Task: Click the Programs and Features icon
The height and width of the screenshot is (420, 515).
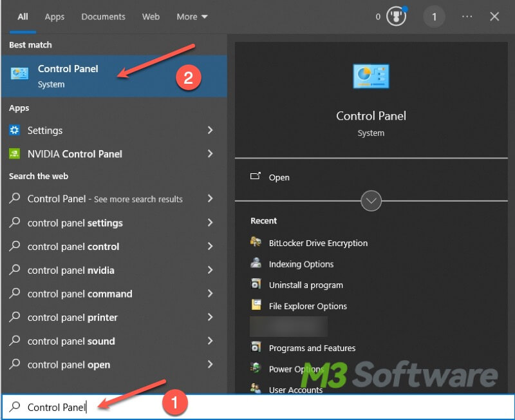Action: [256, 347]
